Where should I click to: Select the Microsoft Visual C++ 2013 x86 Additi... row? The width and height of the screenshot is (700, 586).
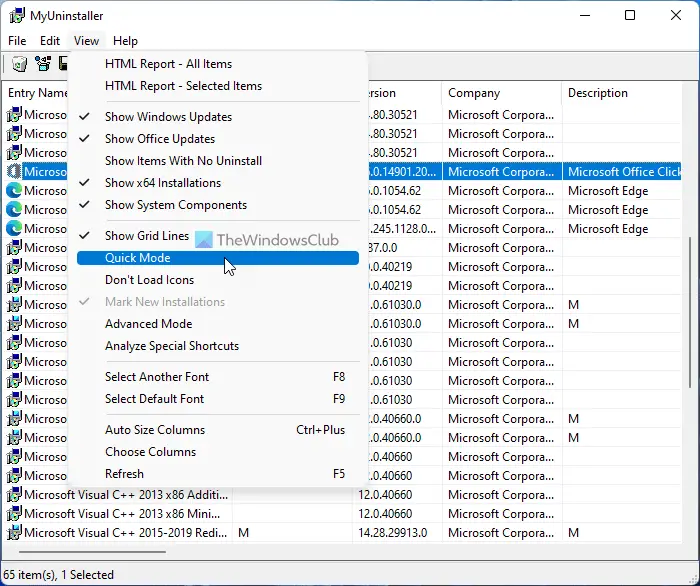click(x=343, y=495)
